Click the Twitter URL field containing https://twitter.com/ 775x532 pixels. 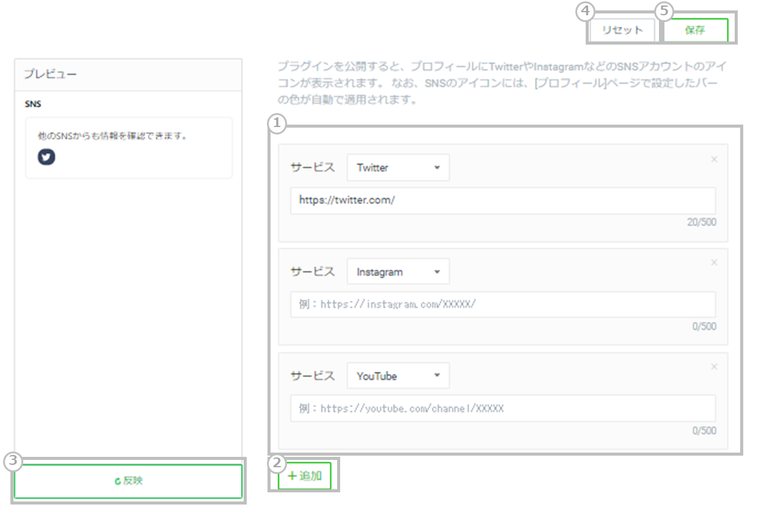click(x=502, y=200)
